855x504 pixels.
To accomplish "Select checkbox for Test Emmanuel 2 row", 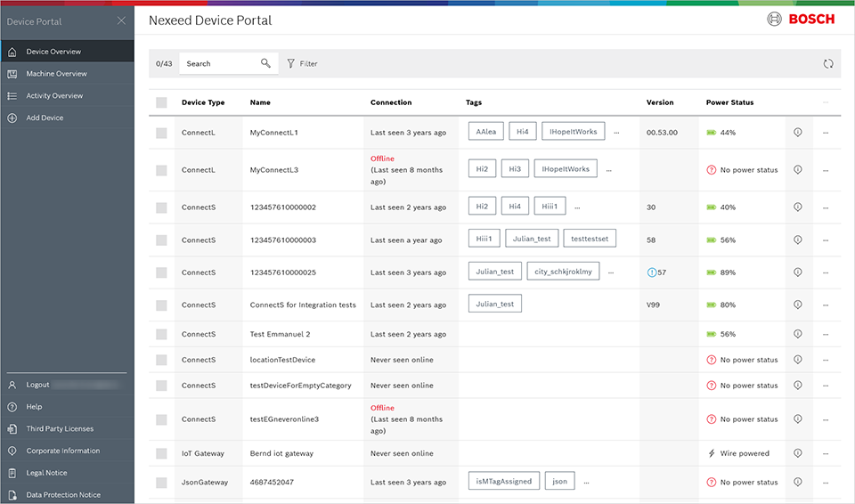I will pos(161,334).
